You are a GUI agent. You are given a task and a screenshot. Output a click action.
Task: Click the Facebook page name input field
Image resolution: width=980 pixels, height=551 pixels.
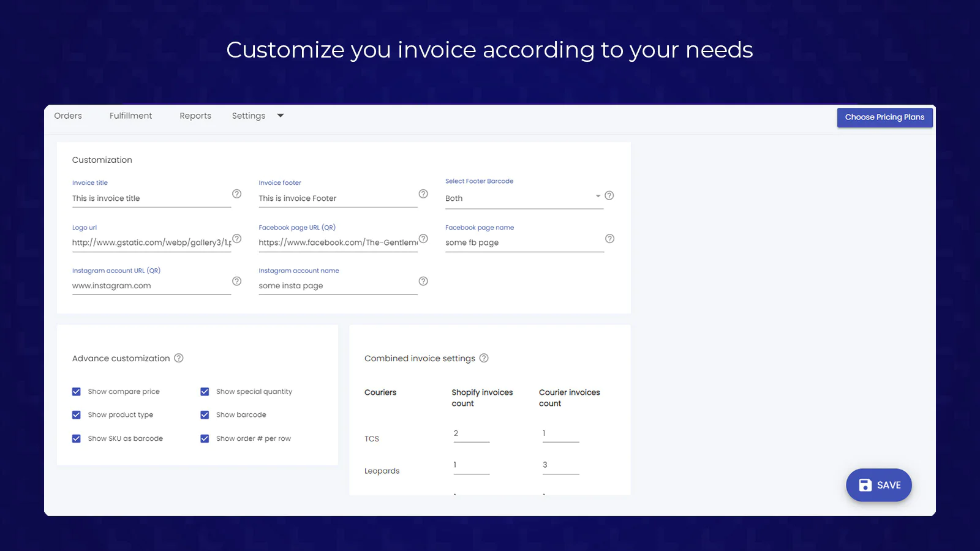tap(524, 242)
